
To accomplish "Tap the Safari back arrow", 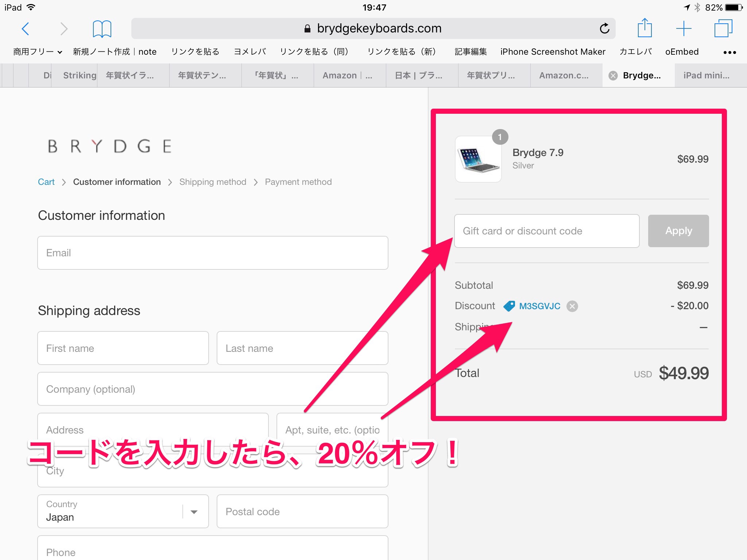I will click(26, 28).
